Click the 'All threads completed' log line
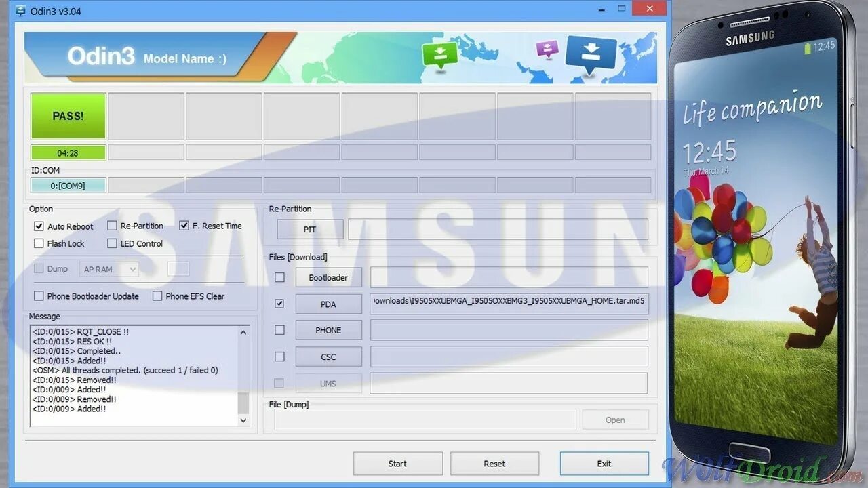The height and width of the screenshot is (488, 868). tap(125, 371)
